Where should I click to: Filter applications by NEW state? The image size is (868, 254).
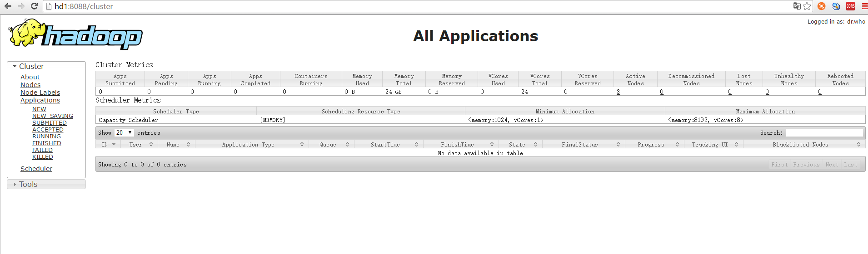tap(39, 109)
